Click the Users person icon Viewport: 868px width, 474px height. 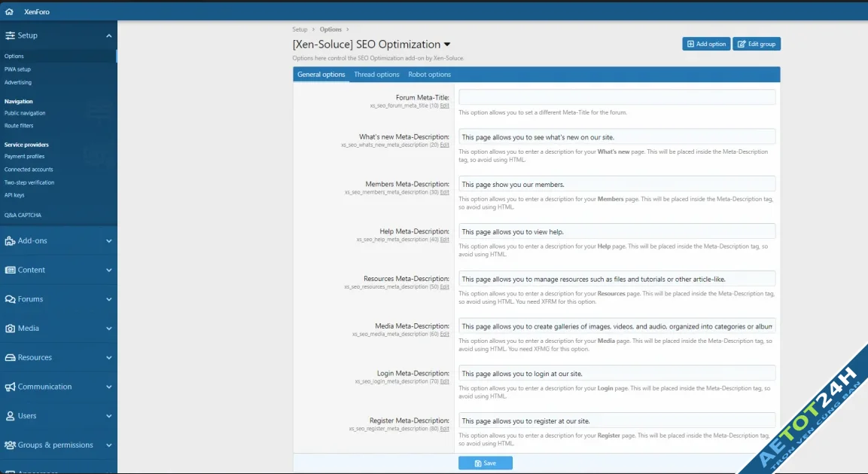[x=10, y=416]
